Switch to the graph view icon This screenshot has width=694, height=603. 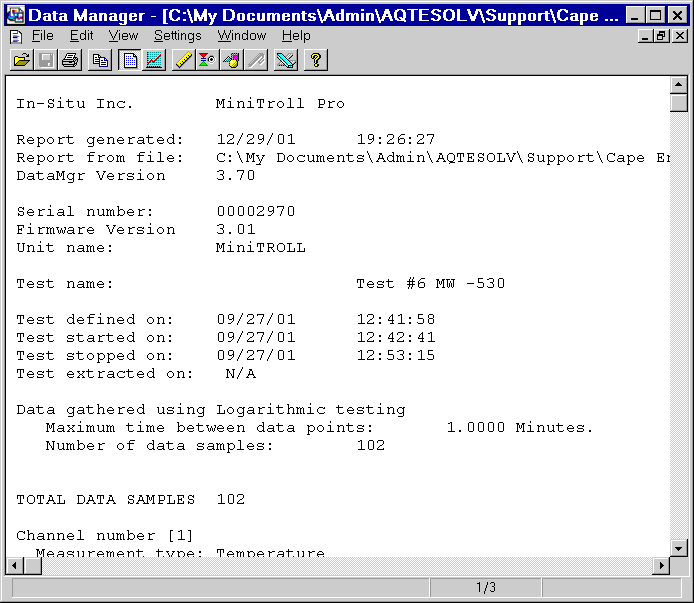pyautogui.click(x=154, y=60)
